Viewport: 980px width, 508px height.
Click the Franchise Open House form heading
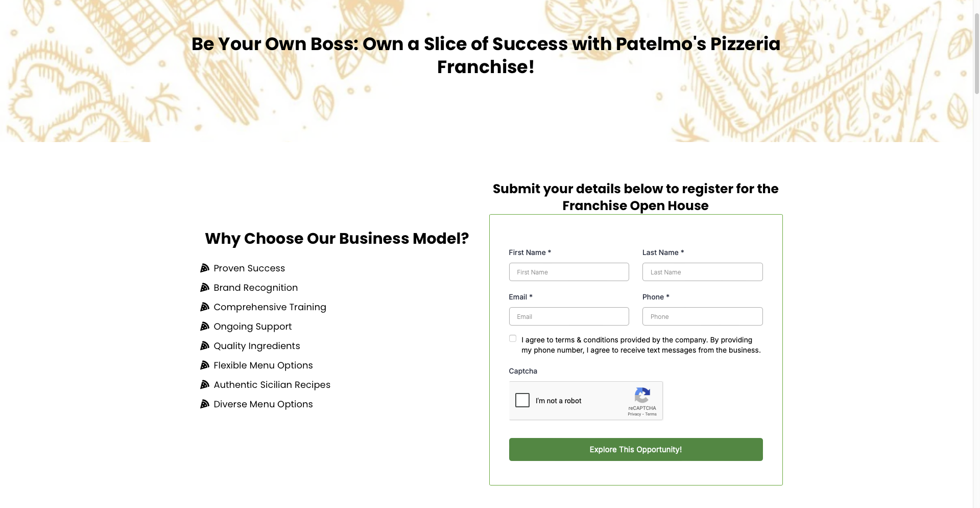(635, 197)
